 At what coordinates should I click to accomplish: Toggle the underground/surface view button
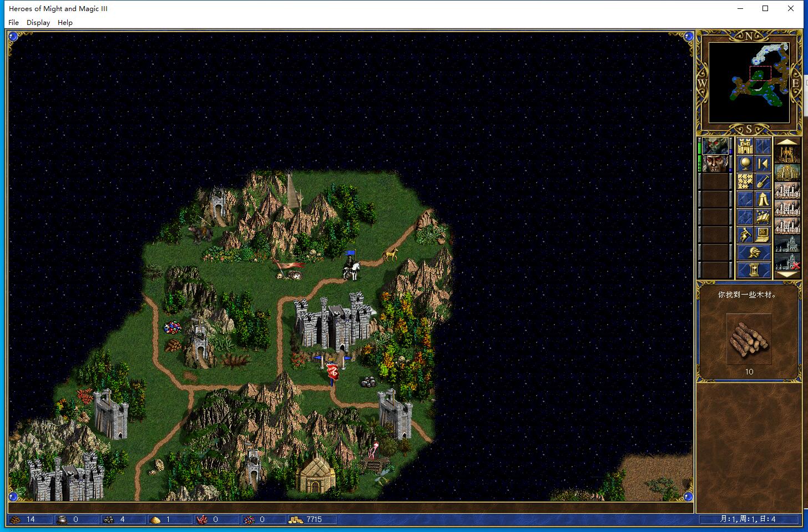click(x=762, y=146)
